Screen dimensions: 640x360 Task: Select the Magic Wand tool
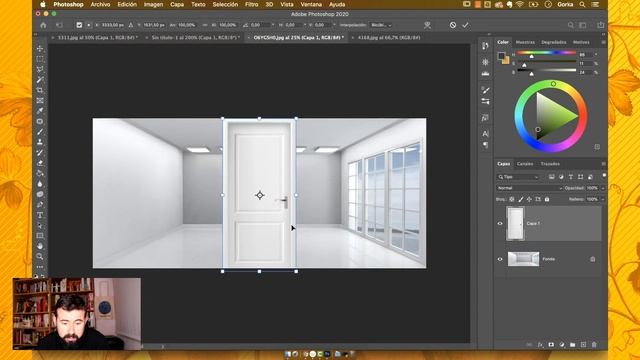point(40,80)
